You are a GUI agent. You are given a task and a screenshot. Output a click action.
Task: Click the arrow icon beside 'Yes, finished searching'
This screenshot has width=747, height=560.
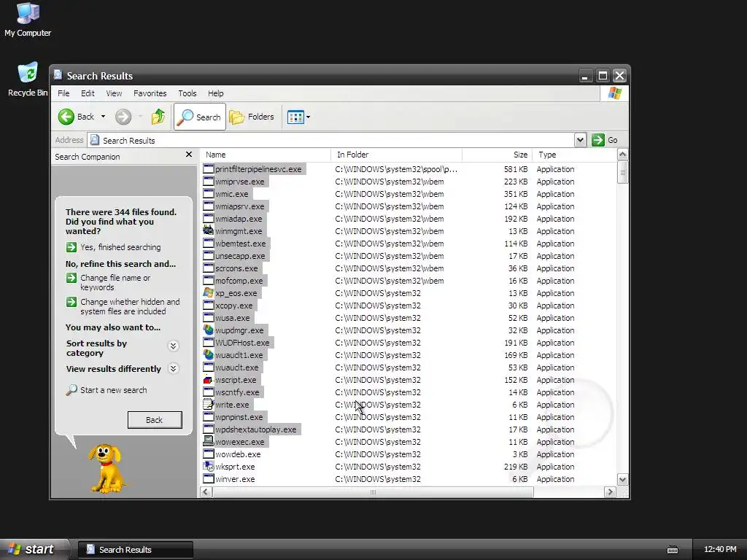(71, 247)
